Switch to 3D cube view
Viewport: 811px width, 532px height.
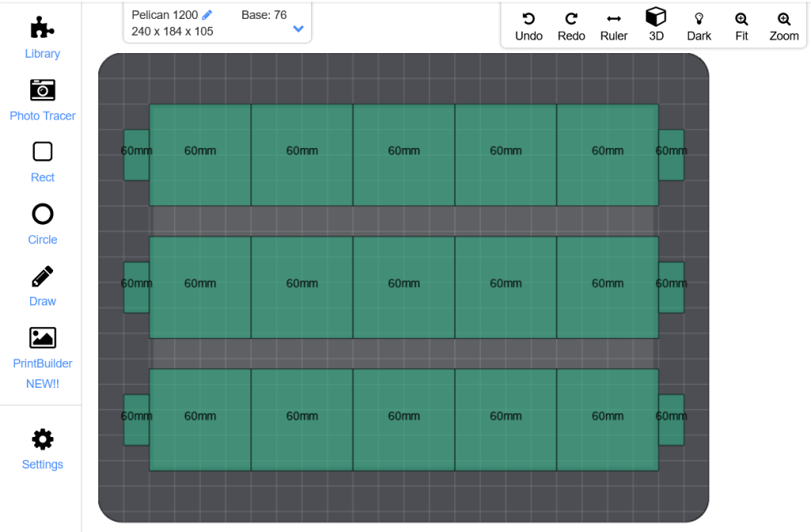656,17
